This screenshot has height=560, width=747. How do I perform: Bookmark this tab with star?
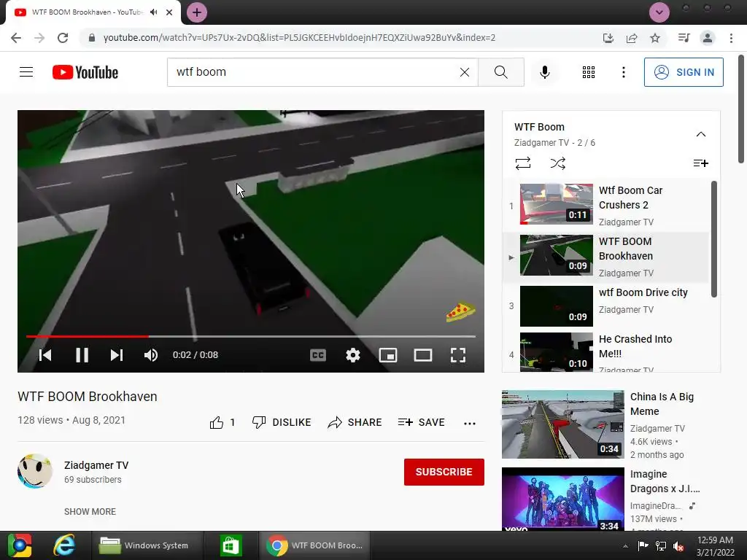[x=655, y=38]
